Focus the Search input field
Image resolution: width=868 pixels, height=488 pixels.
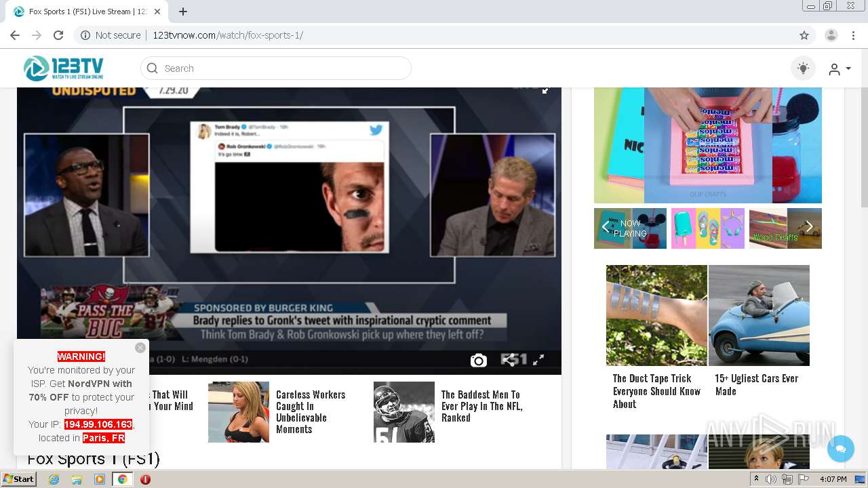(x=276, y=68)
